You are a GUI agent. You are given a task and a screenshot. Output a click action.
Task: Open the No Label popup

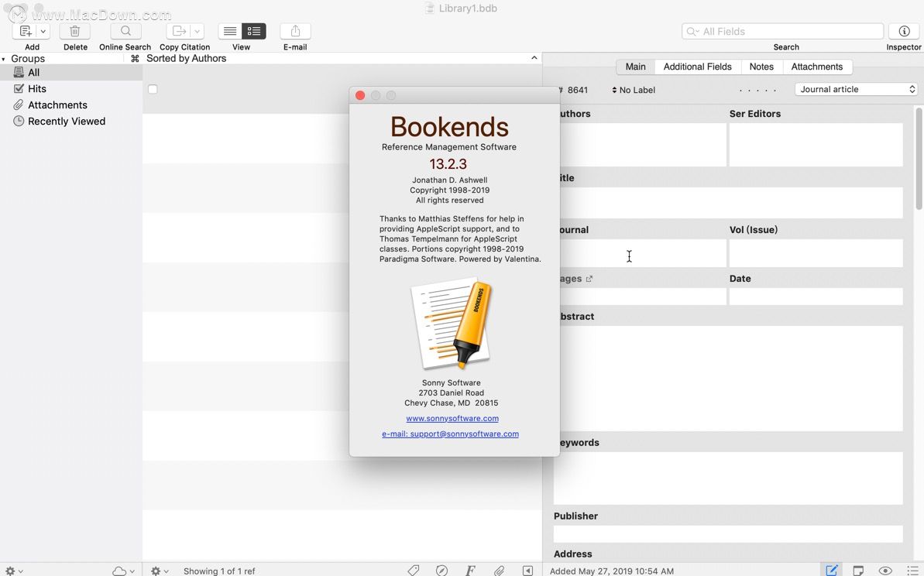point(634,90)
